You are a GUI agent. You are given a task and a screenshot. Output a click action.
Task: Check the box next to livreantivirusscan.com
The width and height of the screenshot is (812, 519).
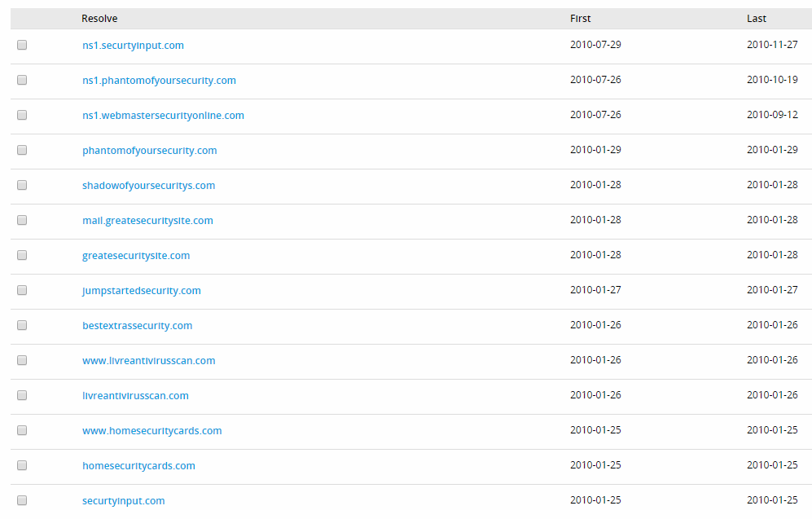point(22,395)
